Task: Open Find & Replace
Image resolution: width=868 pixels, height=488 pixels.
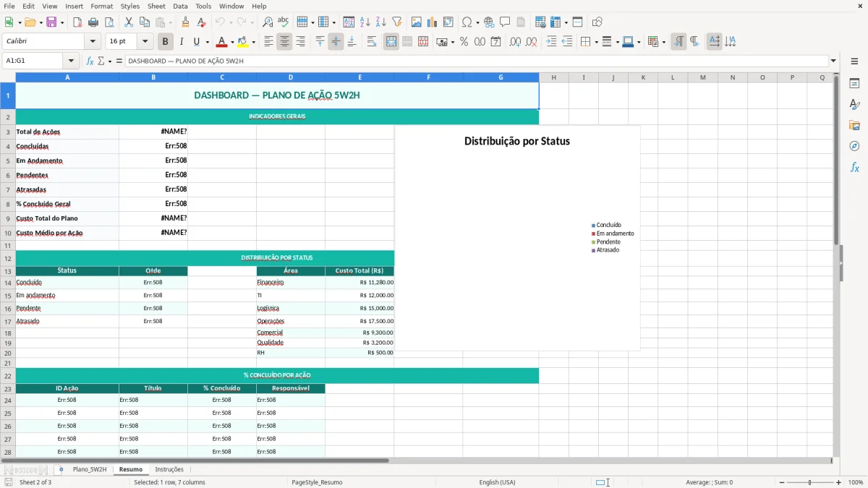Action: [x=268, y=22]
